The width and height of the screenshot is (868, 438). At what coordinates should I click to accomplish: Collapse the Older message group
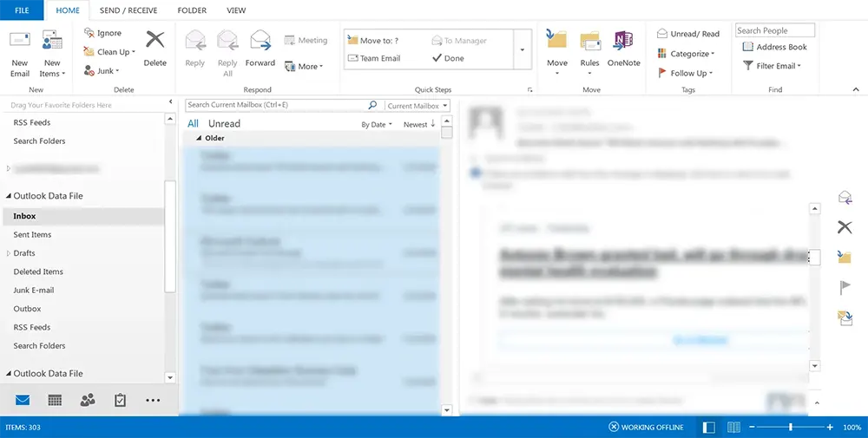(199, 138)
